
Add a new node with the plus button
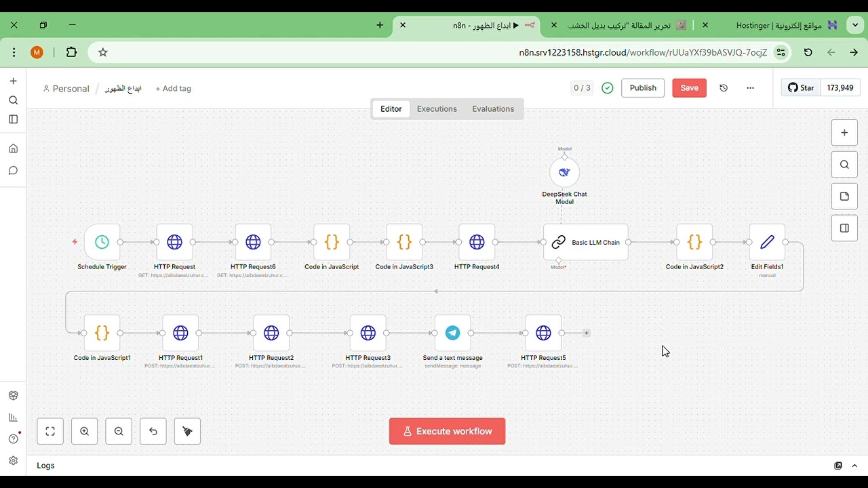point(844,133)
